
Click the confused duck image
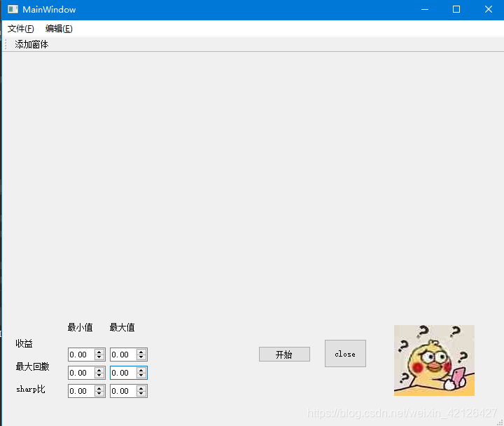click(434, 360)
